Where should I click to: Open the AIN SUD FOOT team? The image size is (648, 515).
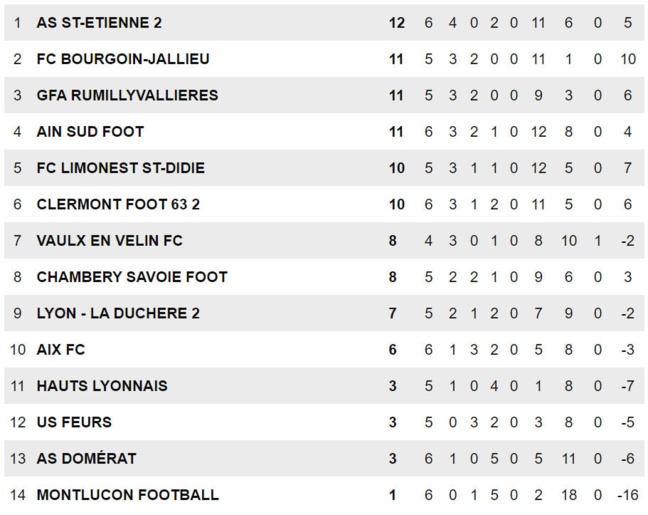pyautogui.click(x=90, y=132)
